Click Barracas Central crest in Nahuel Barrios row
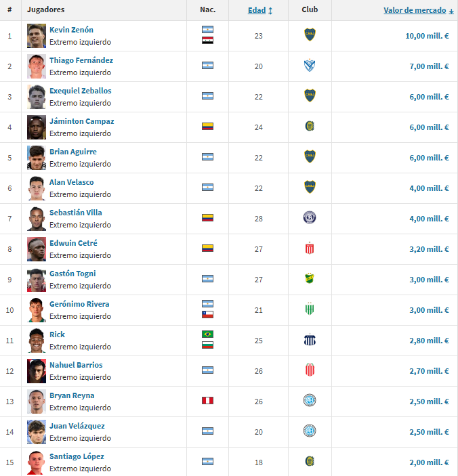The image size is (458, 476). pos(310,370)
